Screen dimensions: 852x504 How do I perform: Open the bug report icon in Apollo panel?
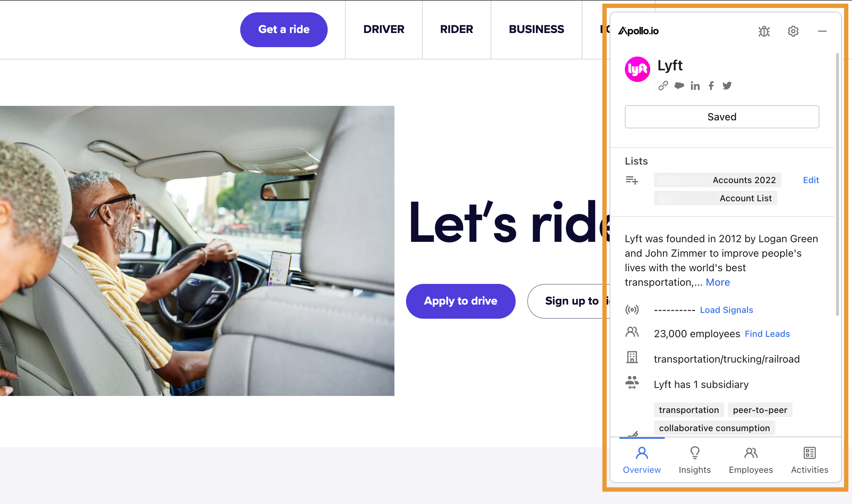tap(764, 31)
